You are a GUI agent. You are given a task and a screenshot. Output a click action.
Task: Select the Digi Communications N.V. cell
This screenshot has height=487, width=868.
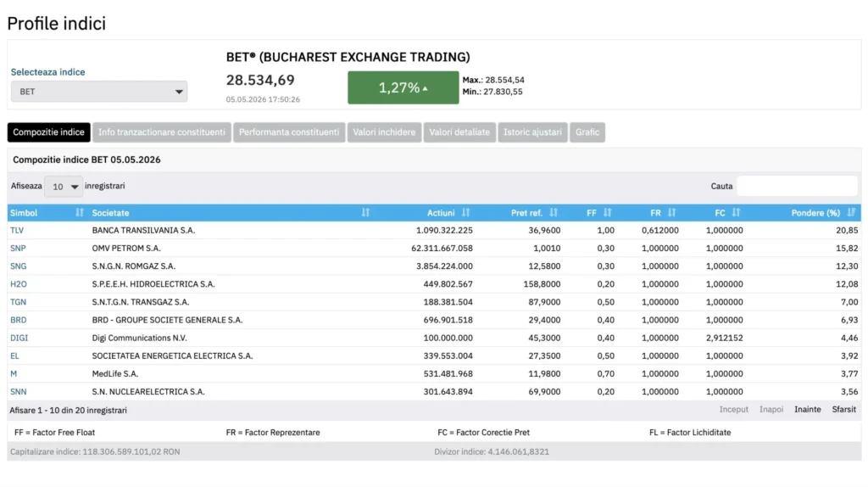[x=140, y=338]
